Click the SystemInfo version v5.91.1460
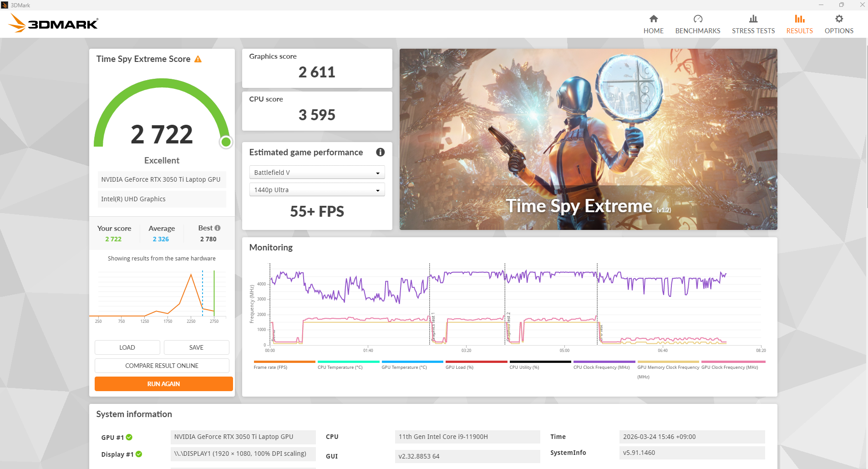The height and width of the screenshot is (469, 868). pyautogui.click(x=692, y=453)
